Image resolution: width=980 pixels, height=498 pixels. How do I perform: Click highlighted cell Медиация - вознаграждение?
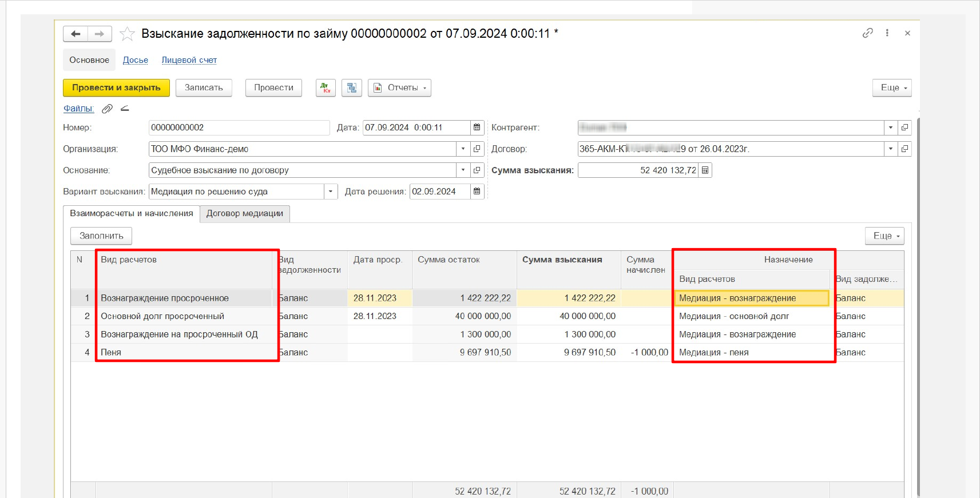752,298
